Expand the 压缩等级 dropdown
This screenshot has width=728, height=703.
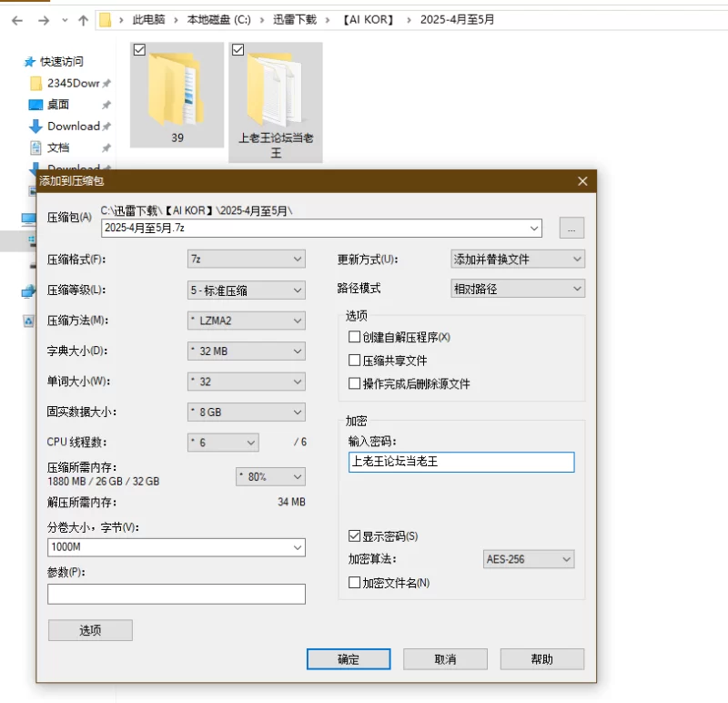pos(246,290)
